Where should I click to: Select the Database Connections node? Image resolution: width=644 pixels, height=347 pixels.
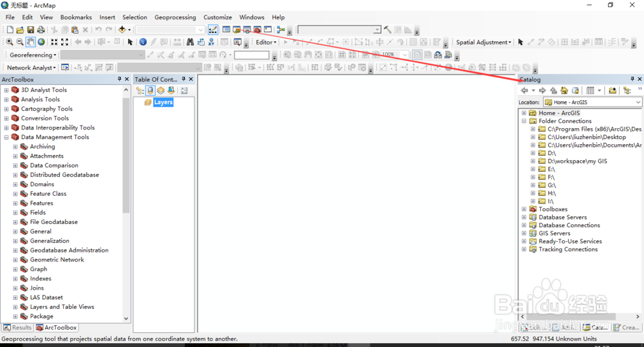pos(569,225)
